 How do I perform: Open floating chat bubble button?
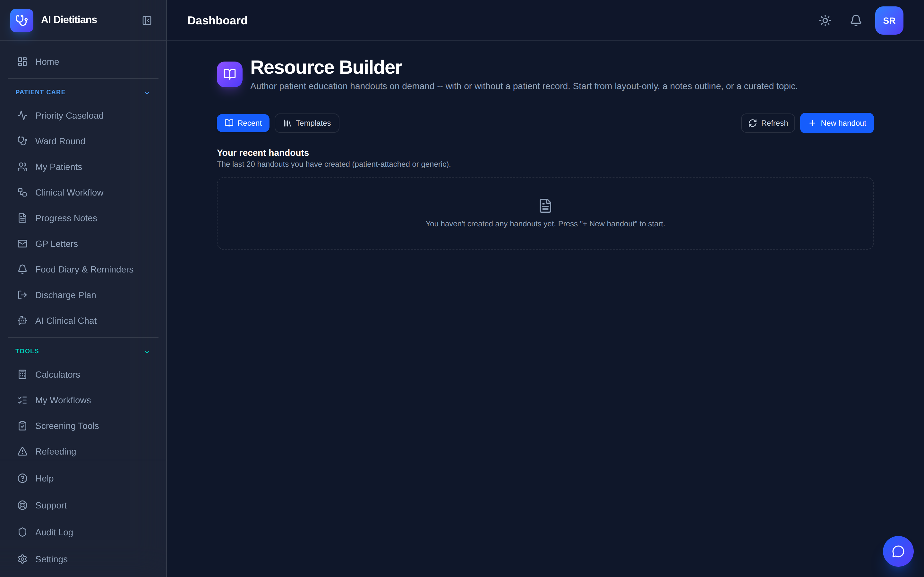[x=898, y=551]
